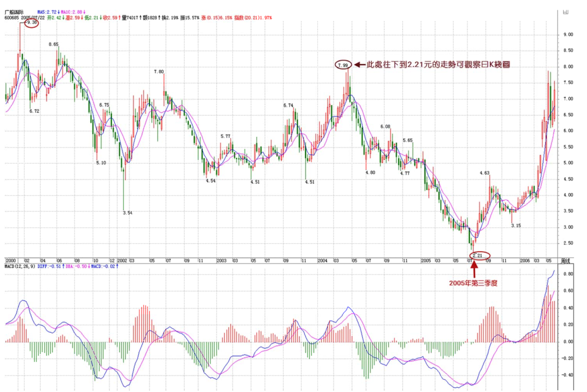
Task: Click the 9.00 price axis label
Action: pos(568,35)
